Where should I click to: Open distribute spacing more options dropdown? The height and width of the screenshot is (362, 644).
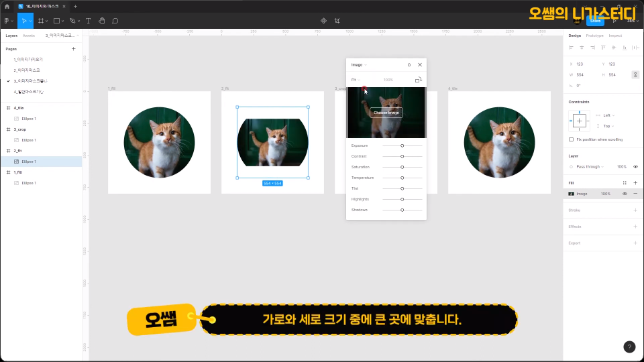pyautogui.click(x=635, y=48)
